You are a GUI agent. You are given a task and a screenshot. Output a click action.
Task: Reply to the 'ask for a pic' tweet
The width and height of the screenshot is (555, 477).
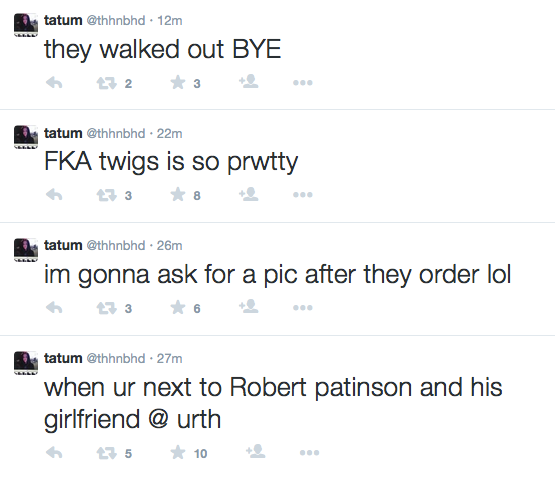pyautogui.click(x=54, y=308)
